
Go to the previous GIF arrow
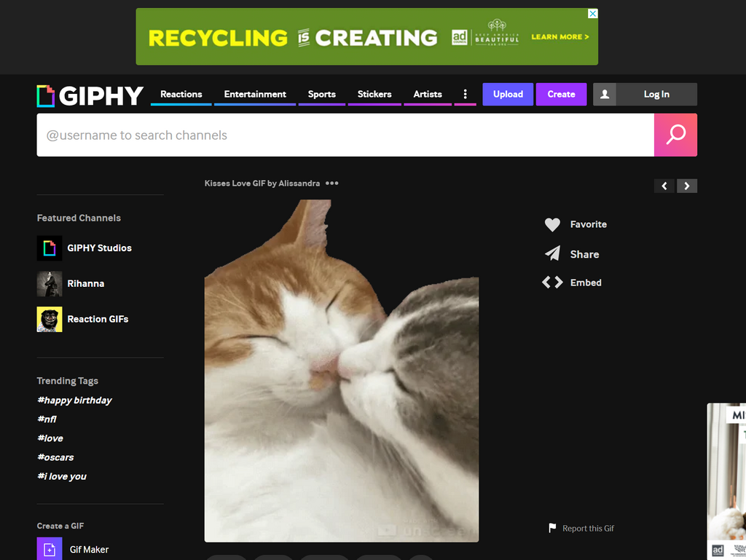[664, 186]
